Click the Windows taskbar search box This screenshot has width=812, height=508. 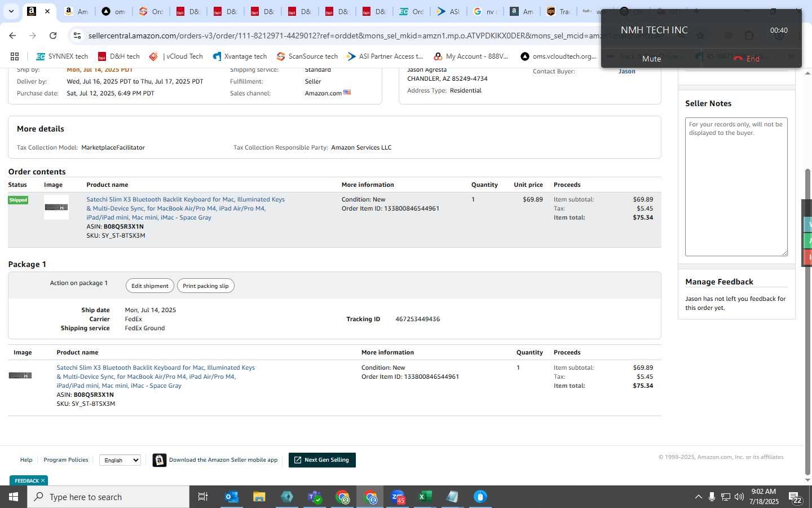coord(108,497)
